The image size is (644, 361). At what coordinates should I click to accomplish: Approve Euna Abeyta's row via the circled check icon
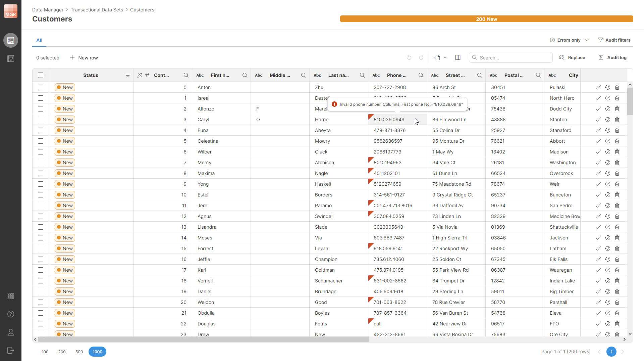click(x=608, y=130)
